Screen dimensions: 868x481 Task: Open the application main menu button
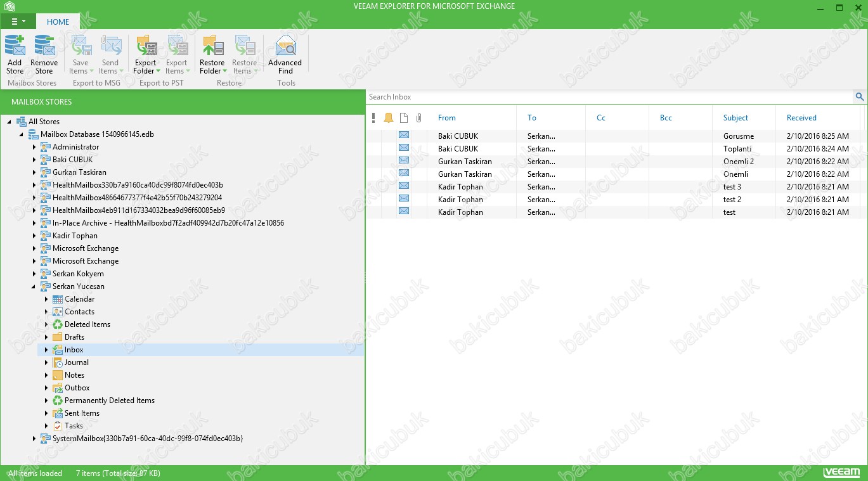[x=18, y=21]
